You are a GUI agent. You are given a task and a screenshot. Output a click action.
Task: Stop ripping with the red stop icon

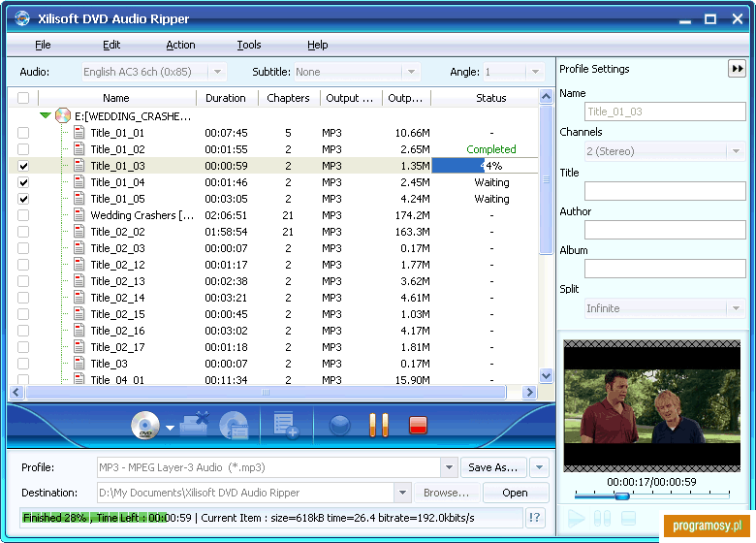click(x=418, y=426)
